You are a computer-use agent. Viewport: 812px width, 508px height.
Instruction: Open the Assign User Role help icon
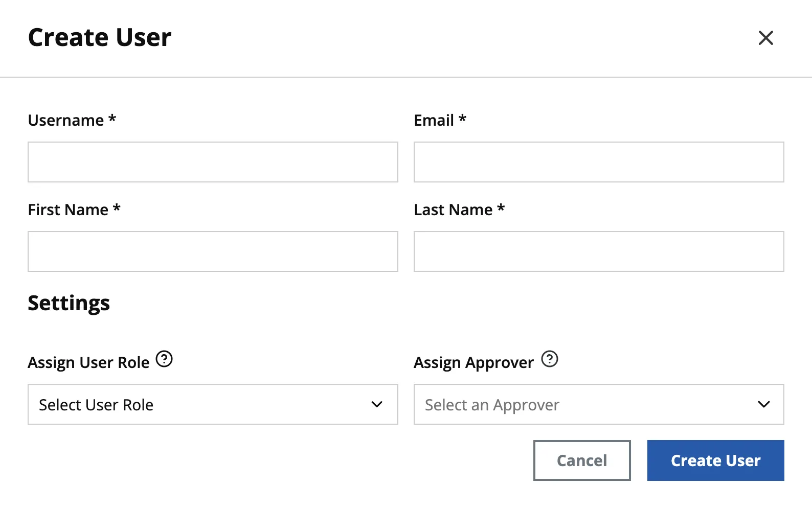[164, 359]
